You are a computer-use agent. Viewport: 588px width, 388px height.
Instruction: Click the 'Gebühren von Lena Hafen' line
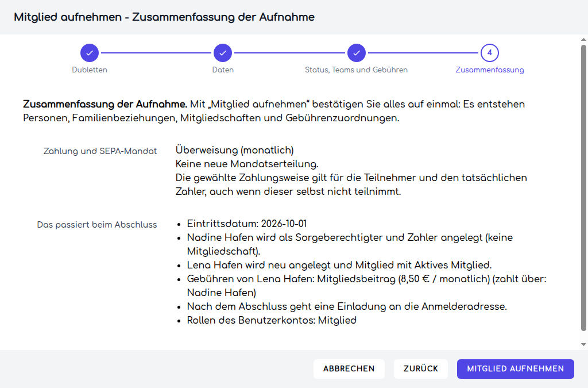367,286
